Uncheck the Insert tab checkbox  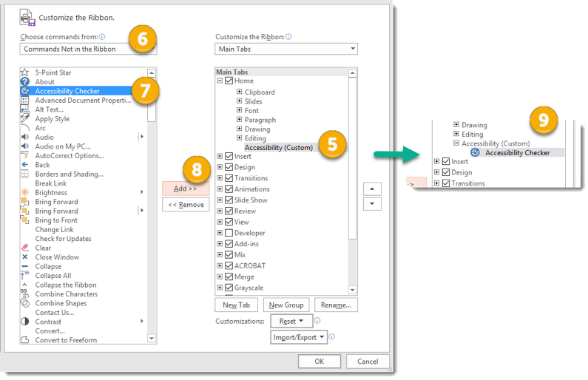(229, 156)
